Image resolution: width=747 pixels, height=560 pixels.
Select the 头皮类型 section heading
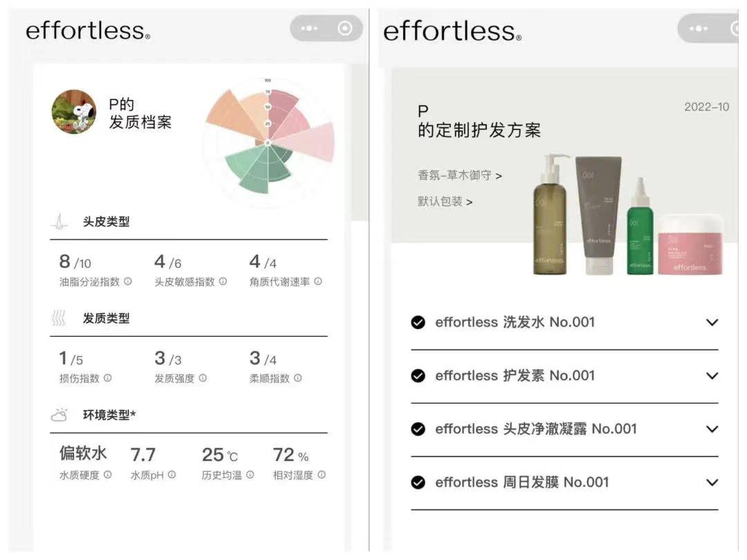106,222
